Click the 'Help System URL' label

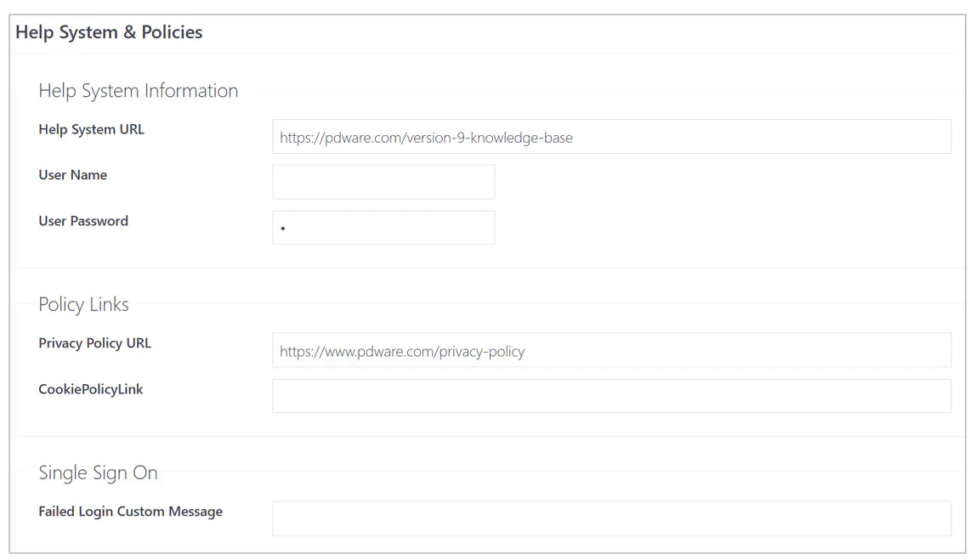[x=92, y=129]
